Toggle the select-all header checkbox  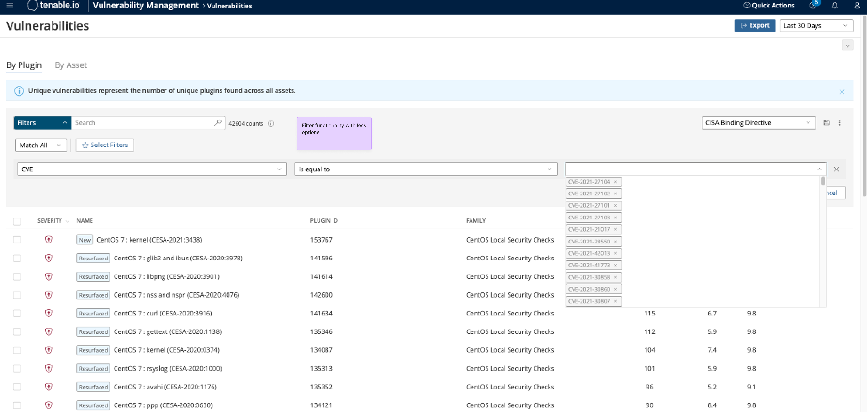pos(17,221)
